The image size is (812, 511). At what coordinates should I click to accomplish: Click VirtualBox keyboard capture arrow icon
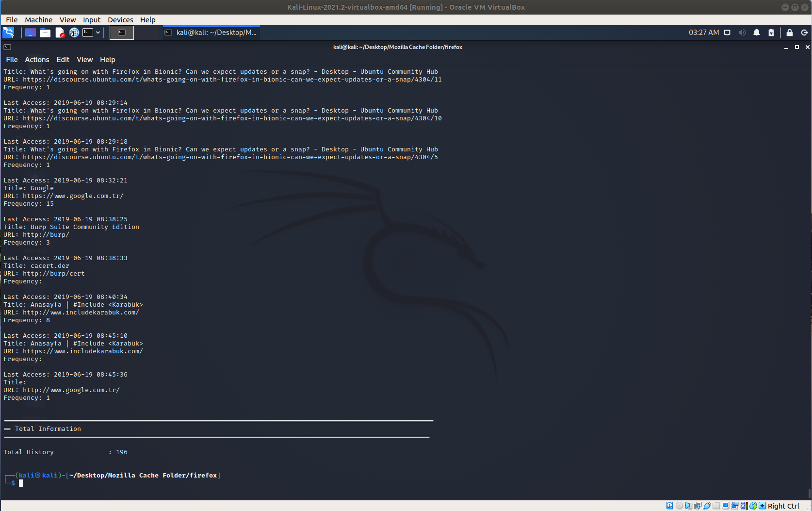tap(762, 506)
